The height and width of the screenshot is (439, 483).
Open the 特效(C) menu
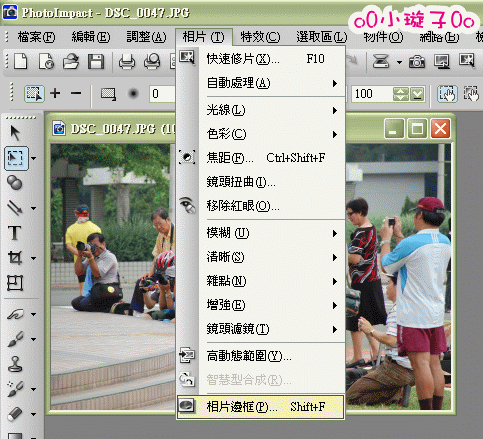(260, 37)
